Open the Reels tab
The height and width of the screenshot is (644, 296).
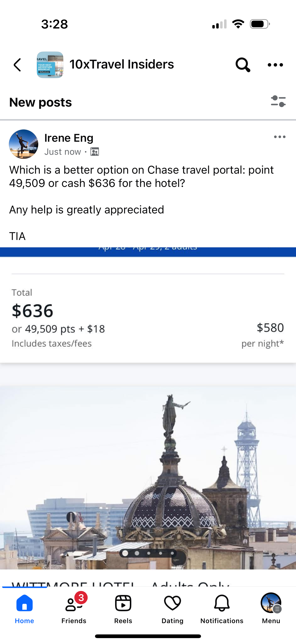(x=123, y=609)
